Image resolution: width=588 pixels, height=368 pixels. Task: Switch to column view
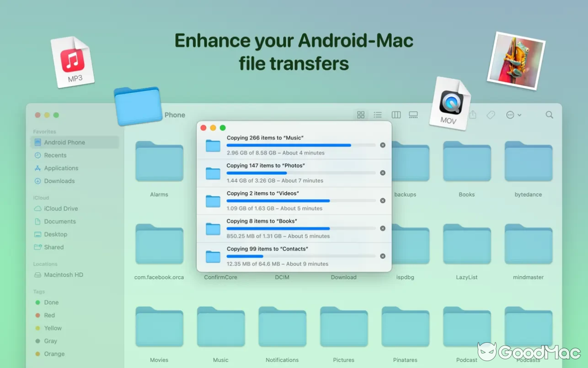click(x=396, y=115)
